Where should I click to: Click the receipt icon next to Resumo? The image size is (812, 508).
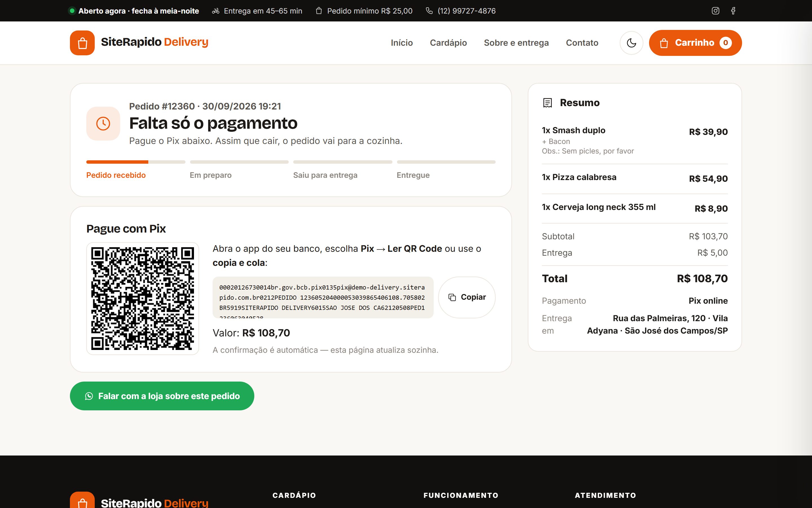coord(547,103)
